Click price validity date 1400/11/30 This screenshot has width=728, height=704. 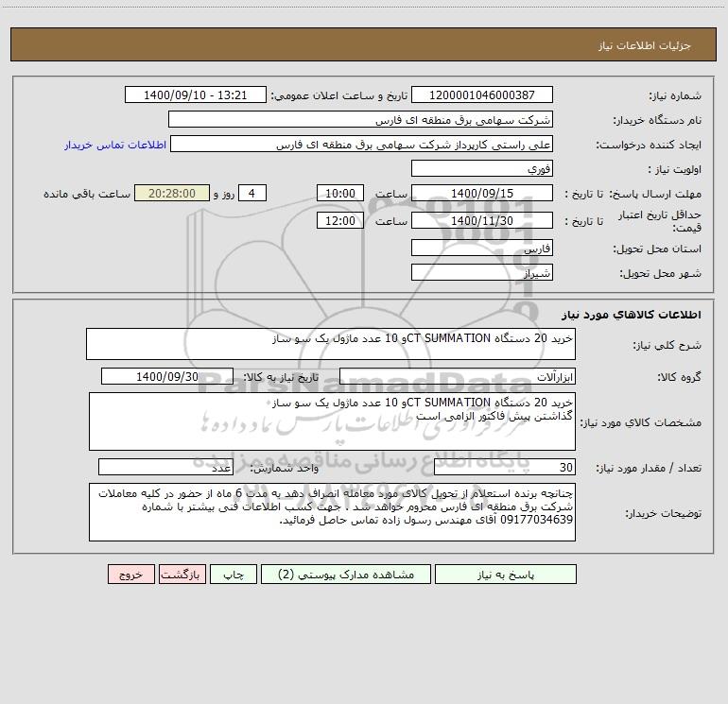[x=482, y=220]
